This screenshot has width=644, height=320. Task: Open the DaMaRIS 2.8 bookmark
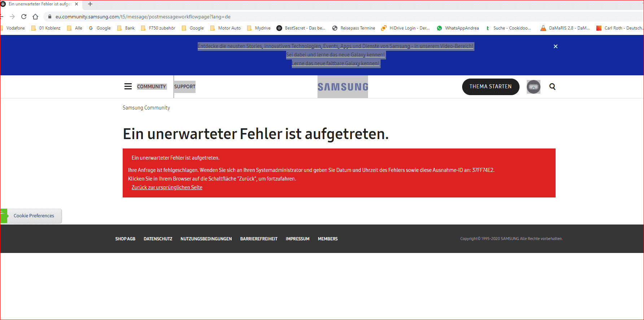tap(565, 28)
